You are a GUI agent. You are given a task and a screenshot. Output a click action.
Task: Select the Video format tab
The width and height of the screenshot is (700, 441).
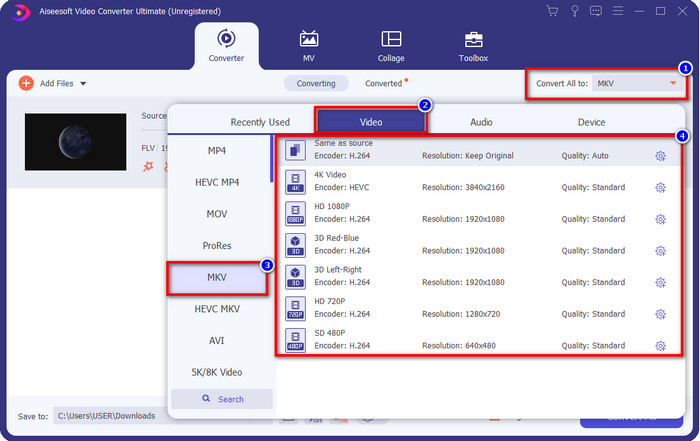(x=371, y=122)
